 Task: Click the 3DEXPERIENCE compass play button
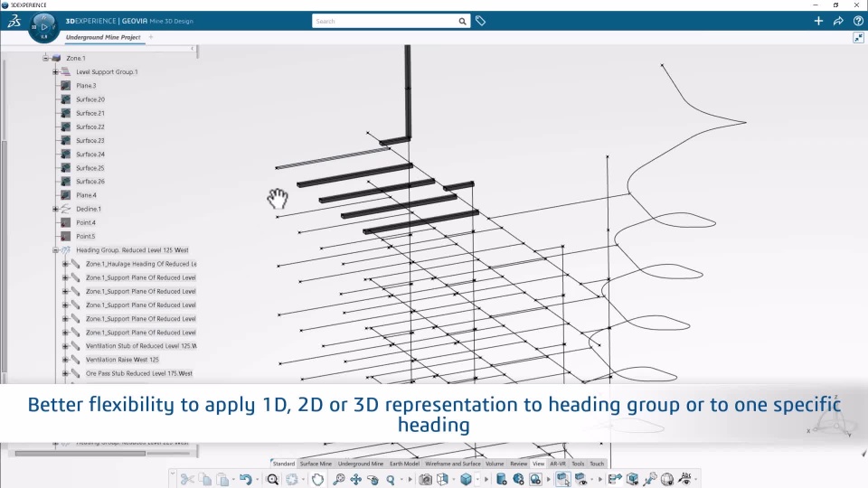coord(43,26)
